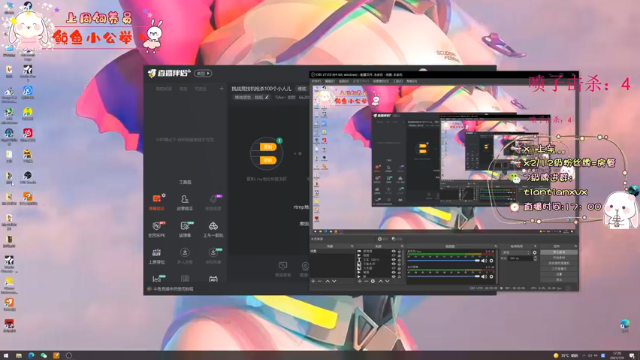Click the monitor icon at 直播伴侣 bottom bar
Screen dimensions: 640x360
pyautogui.click(x=283, y=266)
